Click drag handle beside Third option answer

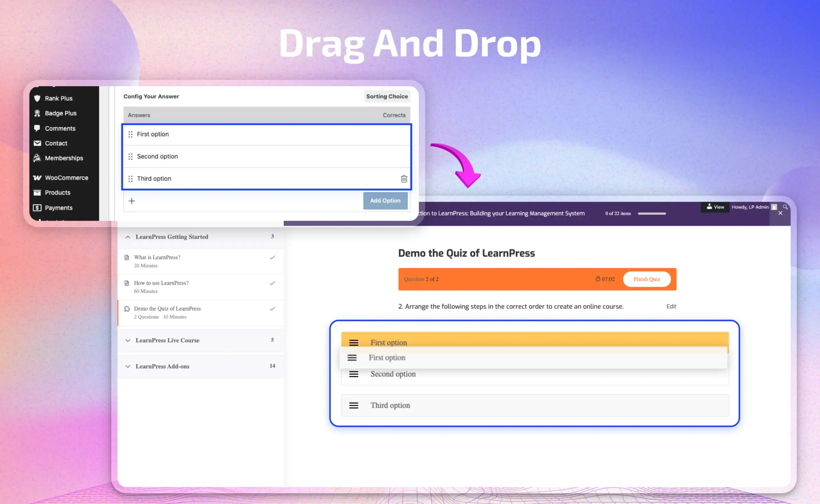130,179
